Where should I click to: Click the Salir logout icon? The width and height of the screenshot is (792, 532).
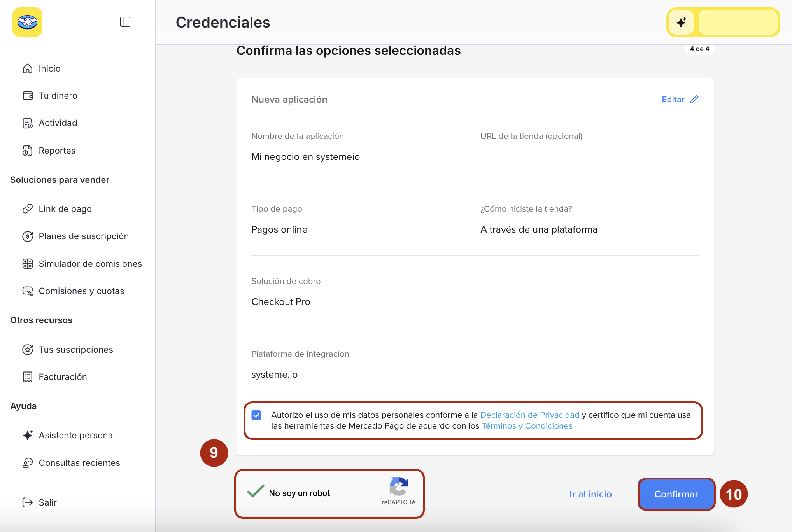click(28, 502)
